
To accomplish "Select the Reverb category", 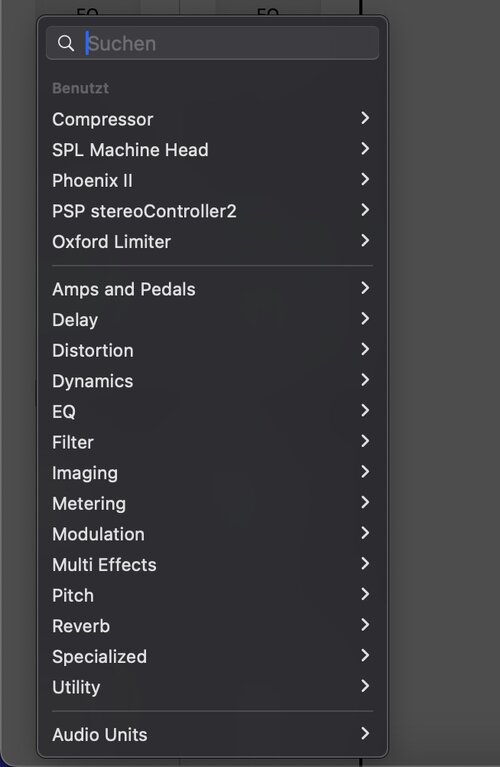I will (212, 626).
